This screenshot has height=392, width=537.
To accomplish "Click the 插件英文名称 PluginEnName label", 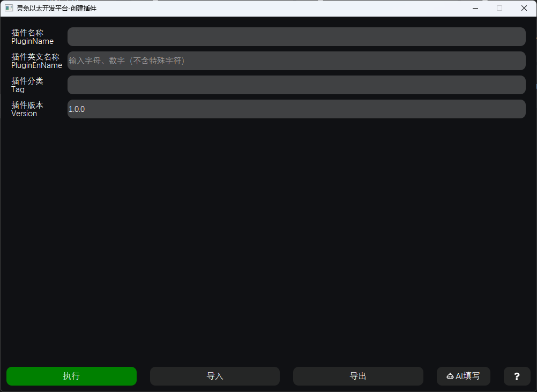I will (x=36, y=61).
